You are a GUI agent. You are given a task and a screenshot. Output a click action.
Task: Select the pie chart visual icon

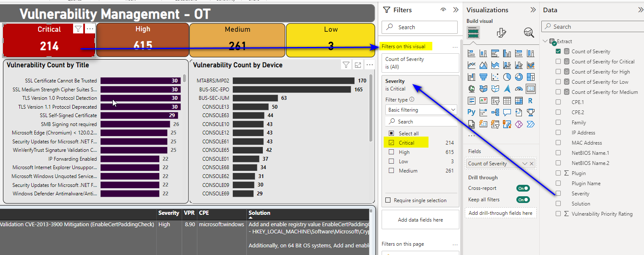507,77
